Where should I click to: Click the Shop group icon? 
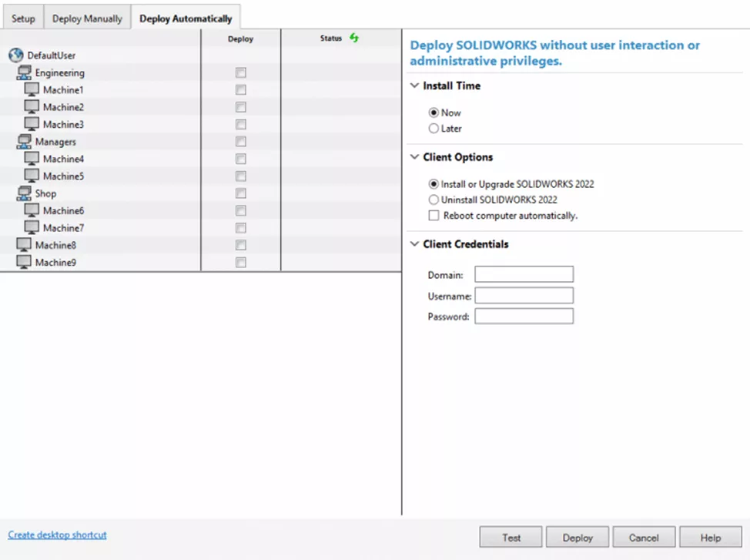(24, 193)
